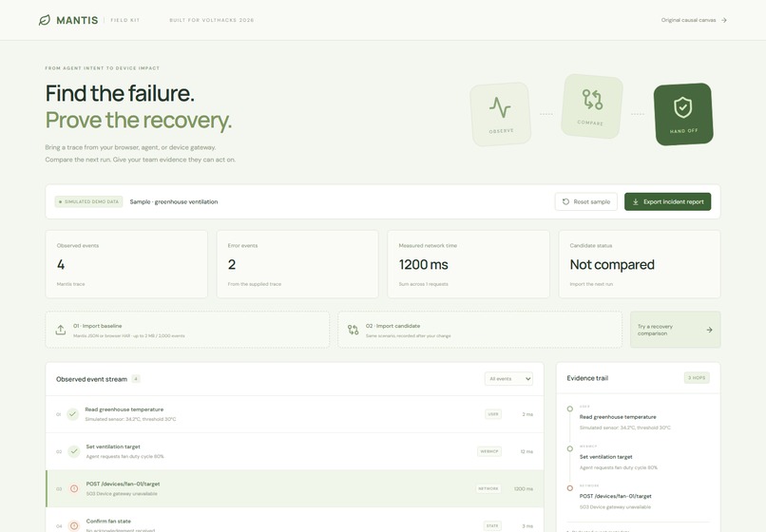
Task: Click the 1200 ms network time value
Action: click(424, 264)
